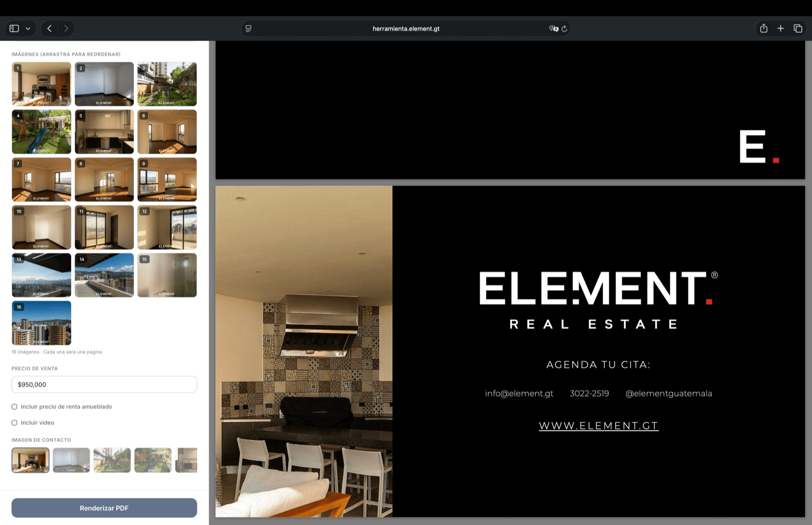Open a new tab with the plus icon
This screenshot has width=812, height=525.
point(781,28)
